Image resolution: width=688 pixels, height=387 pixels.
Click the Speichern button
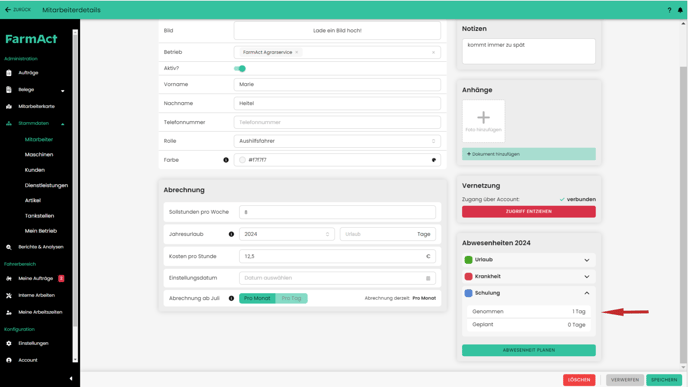pyautogui.click(x=664, y=380)
